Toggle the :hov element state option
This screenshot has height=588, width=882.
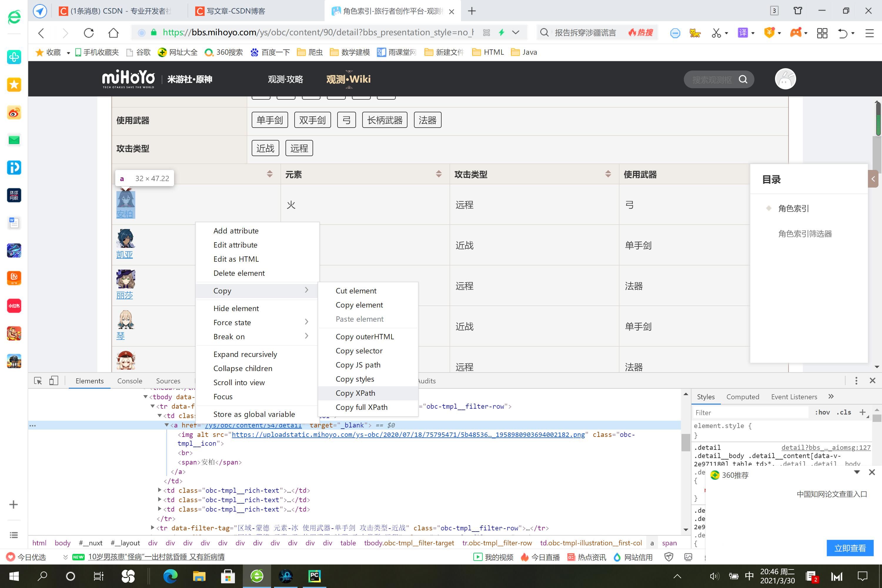click(822, 412)
